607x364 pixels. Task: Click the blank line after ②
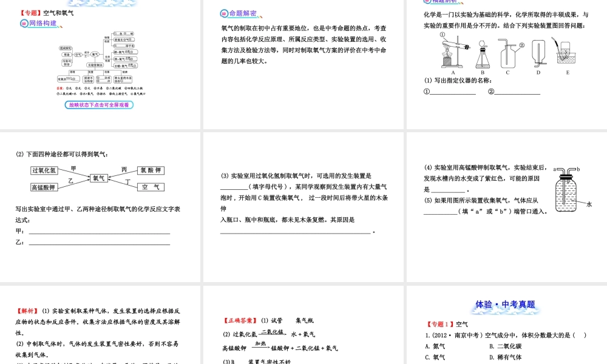click(517, 92)
